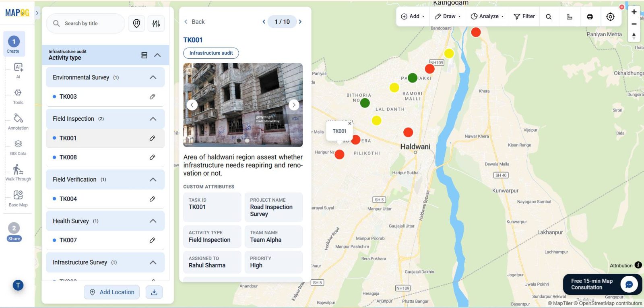Screen dimensions: 644x308
Task: Locate my position with crosshair icon
Action: pos(611,17)
